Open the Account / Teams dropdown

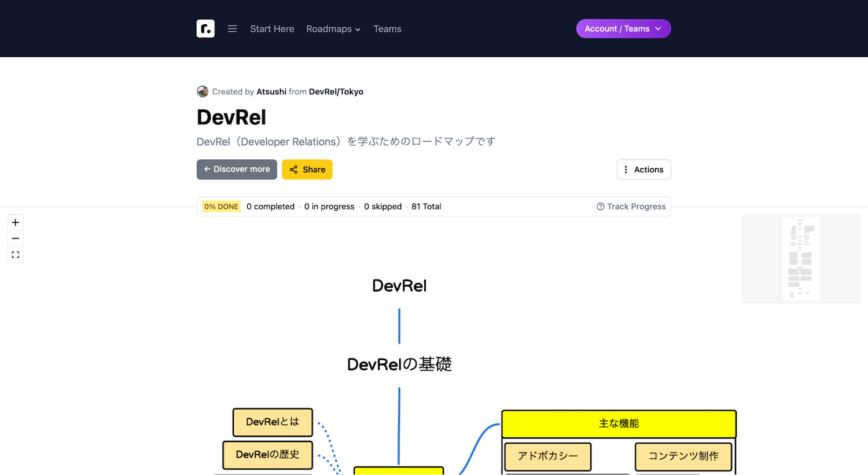(x=623, y=29)
